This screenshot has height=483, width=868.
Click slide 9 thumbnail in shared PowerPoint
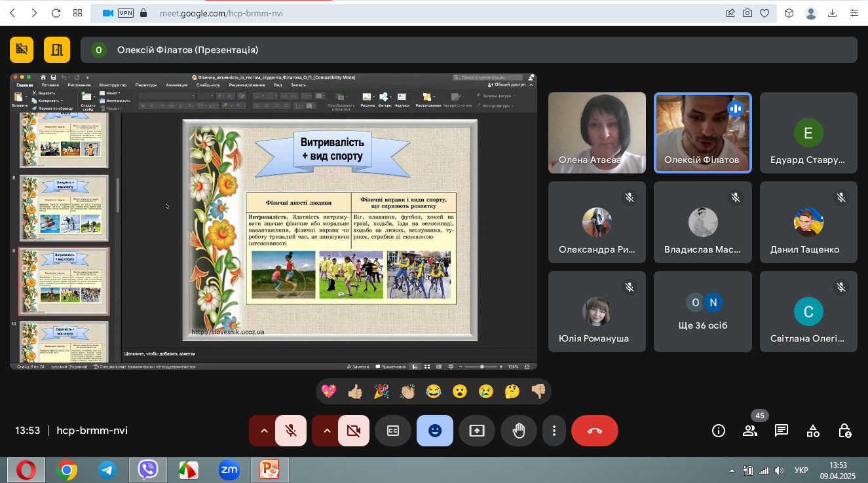pos(64,281)
